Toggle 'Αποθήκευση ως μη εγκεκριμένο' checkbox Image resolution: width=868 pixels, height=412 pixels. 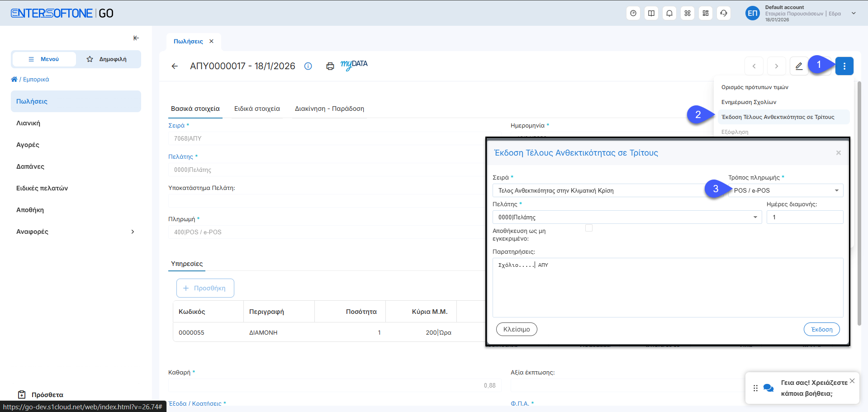pos(588,228)
